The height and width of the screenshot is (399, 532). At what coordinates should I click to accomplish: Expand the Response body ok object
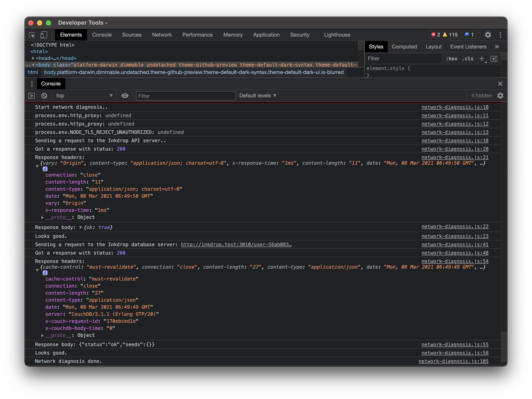(81, 227)
